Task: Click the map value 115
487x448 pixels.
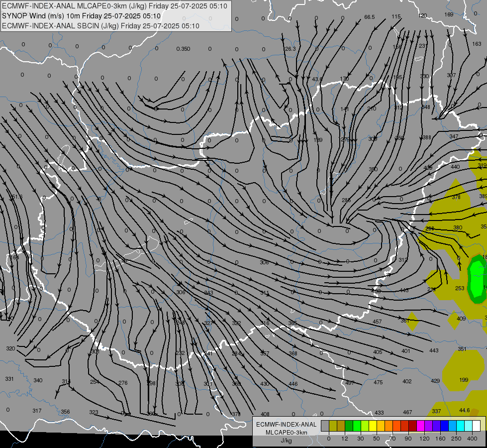Action: (x=396, y=16)
